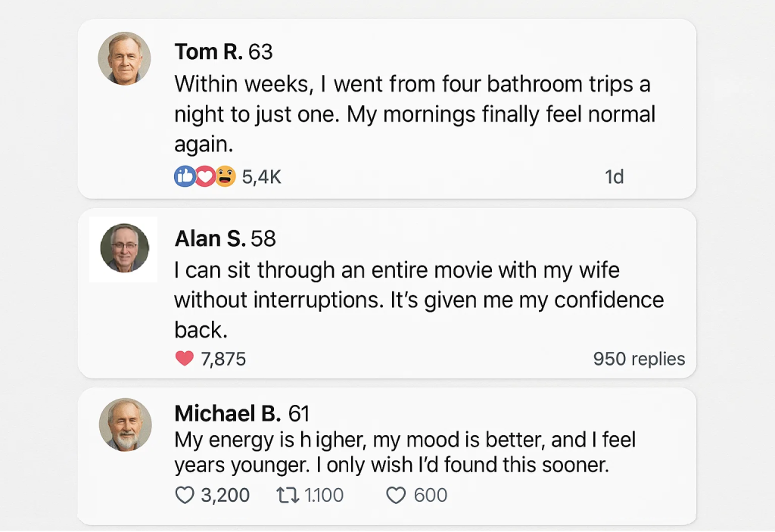775x532 pixels.
Task: Click the retweet icon on Michael's post
Action: coord(287,495)
